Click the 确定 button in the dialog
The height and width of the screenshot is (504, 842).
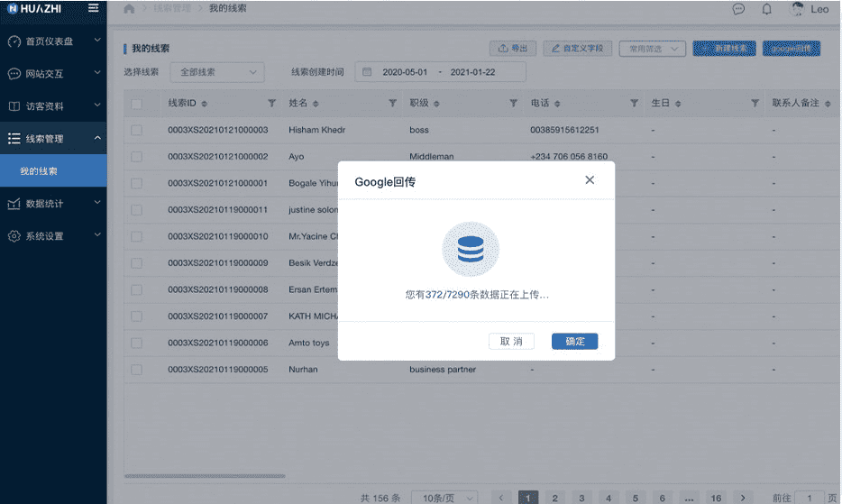coord(574,342)
